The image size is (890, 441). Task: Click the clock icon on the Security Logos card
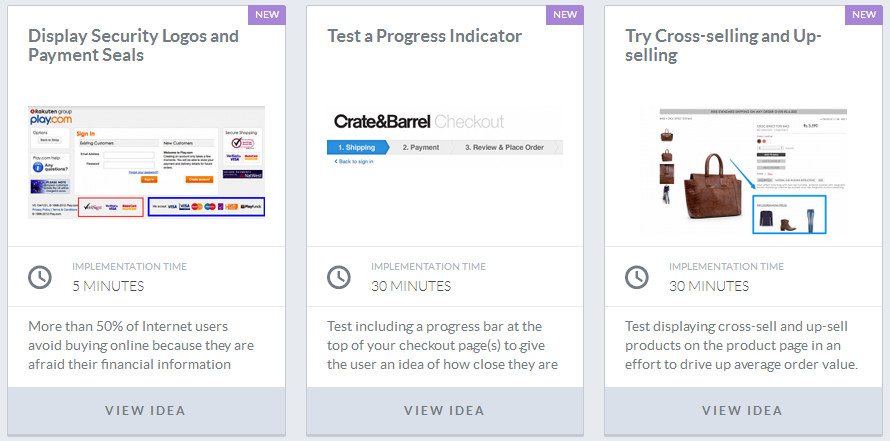point(40,277)
